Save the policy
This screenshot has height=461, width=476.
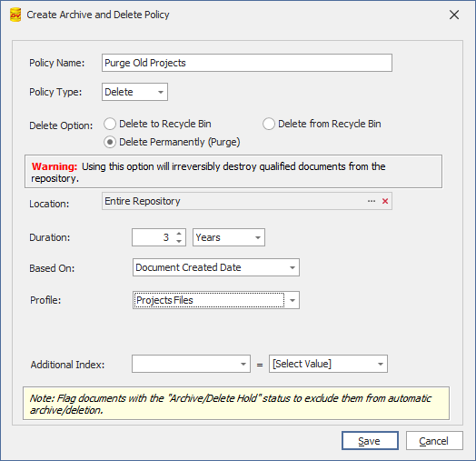370,441
